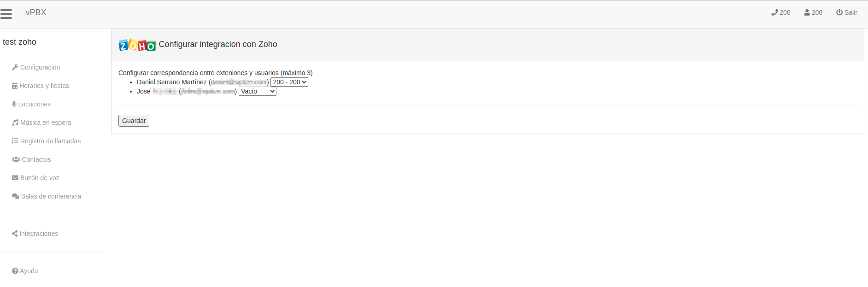The image size is (868, 287).
Task: Click the wrench icon for Configuración
Action: point(15,67)
